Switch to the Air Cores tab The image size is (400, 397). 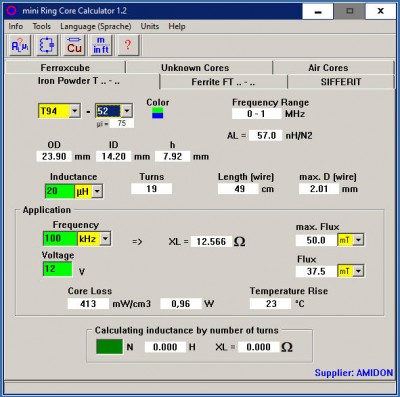pyautogui.click(x=328, y=68)
